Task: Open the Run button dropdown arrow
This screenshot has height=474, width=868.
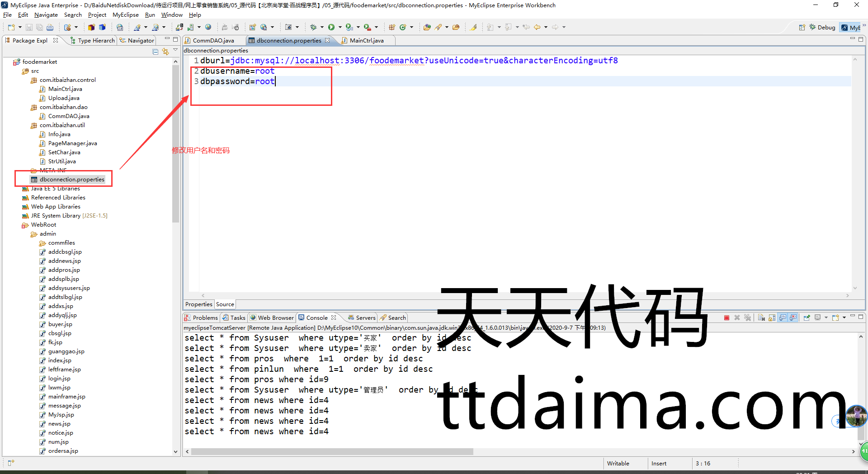Action: pyautogui.click(x=340, y=27)
